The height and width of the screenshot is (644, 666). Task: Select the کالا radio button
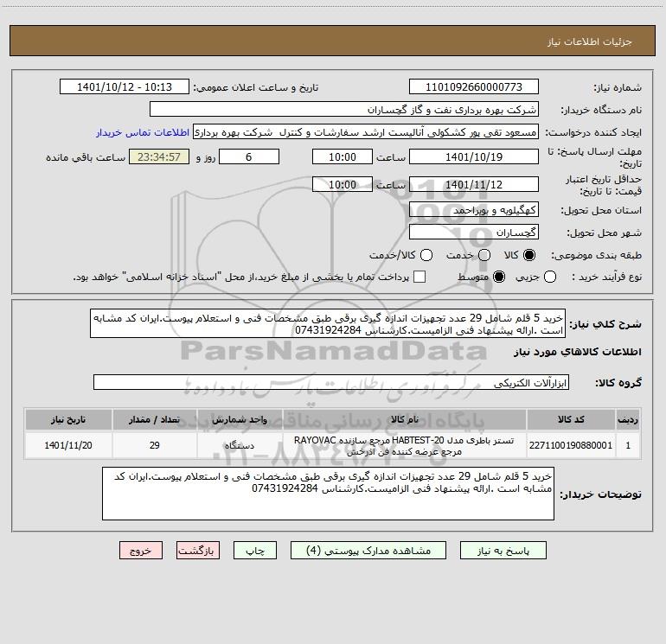point(529,255)
